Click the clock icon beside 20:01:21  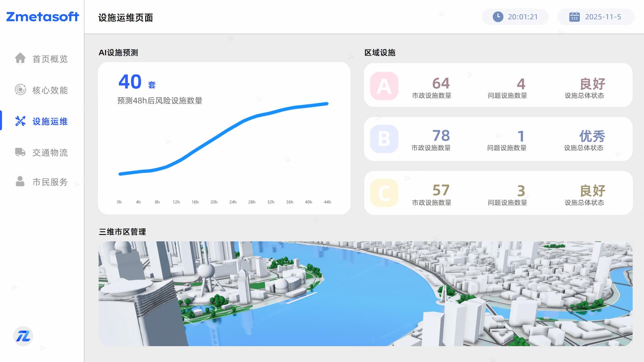click(x=497, y=16)
